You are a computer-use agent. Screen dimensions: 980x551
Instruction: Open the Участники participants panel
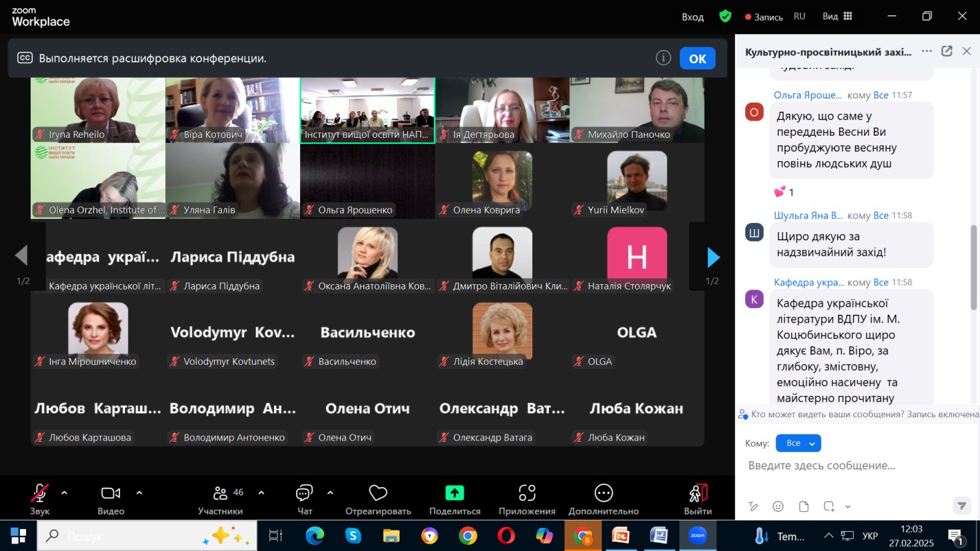coord(220,494)
